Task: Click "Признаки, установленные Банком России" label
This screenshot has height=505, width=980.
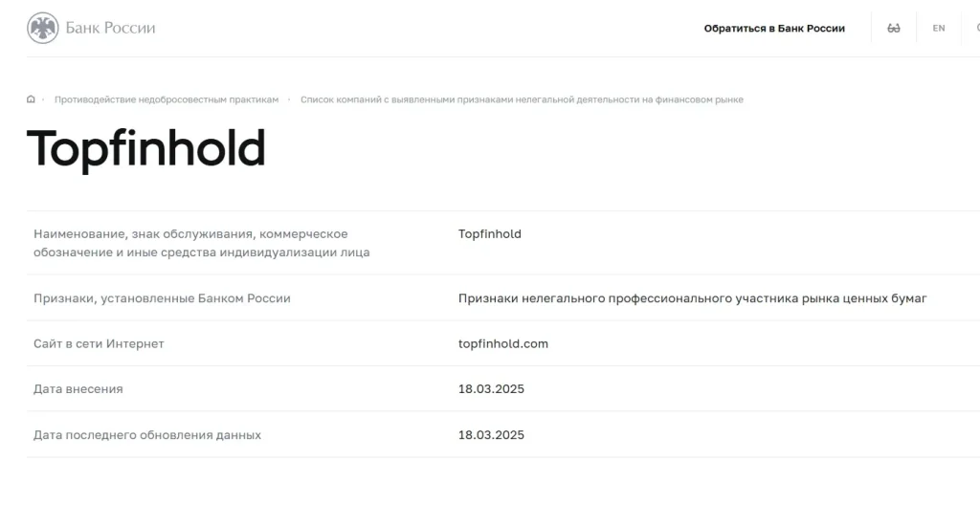Action: [162, 298]
